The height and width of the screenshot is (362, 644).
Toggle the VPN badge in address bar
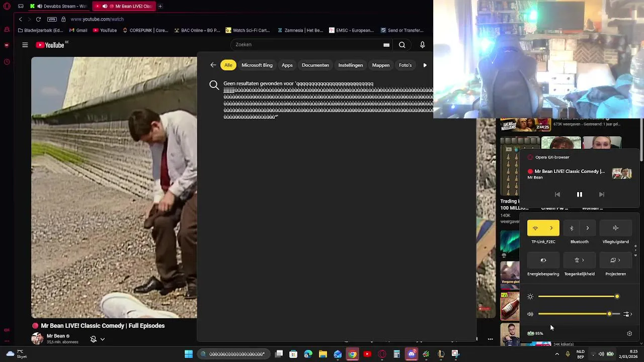coord(52,19)
